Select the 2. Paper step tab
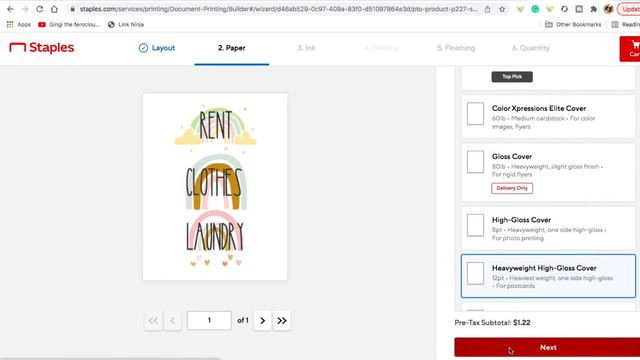 (x=231, y=48)
